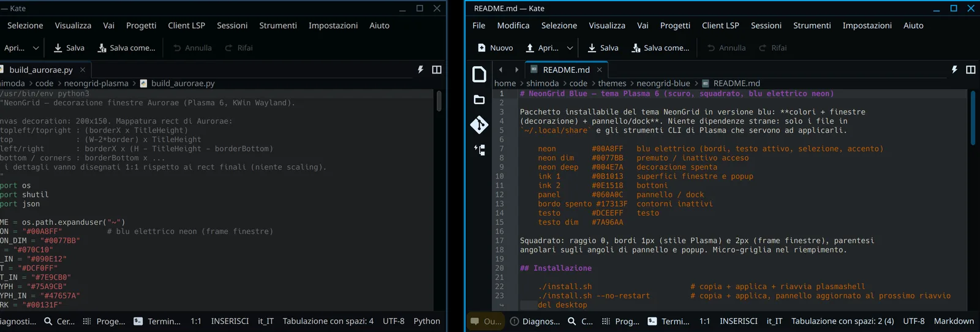
Task: Toggle Prog... panel in README window
Action: 621,321
